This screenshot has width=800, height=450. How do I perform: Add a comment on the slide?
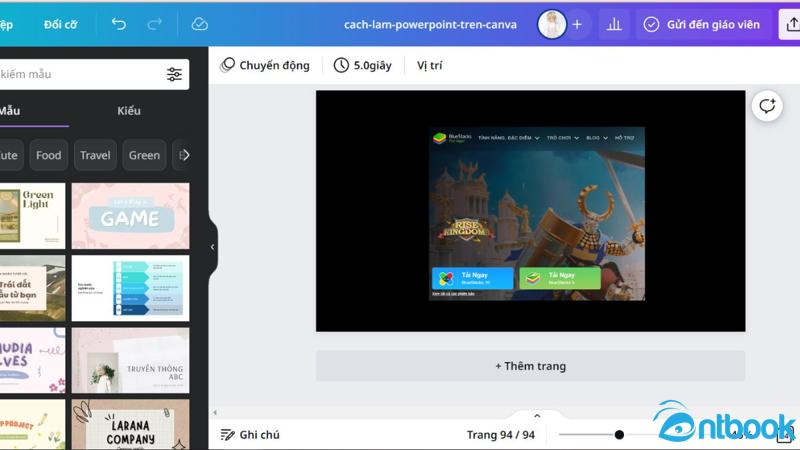tap(767, 106)
